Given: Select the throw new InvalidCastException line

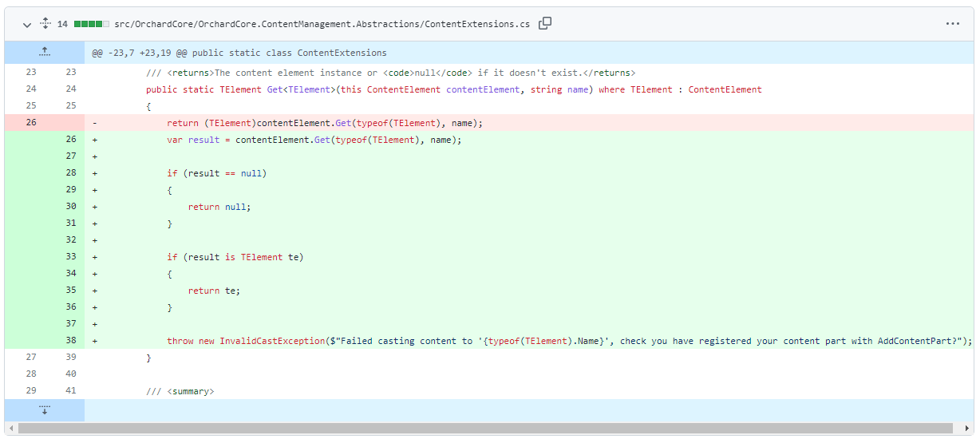Looking at the screenshot, I should click(x=570, y=341).
